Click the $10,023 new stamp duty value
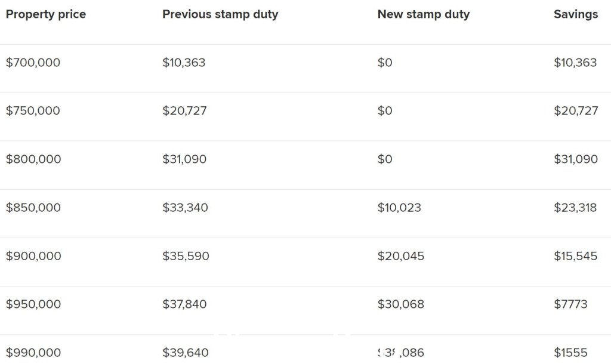The width and height of the screenshot is (611, 364). tap(399, 207)
